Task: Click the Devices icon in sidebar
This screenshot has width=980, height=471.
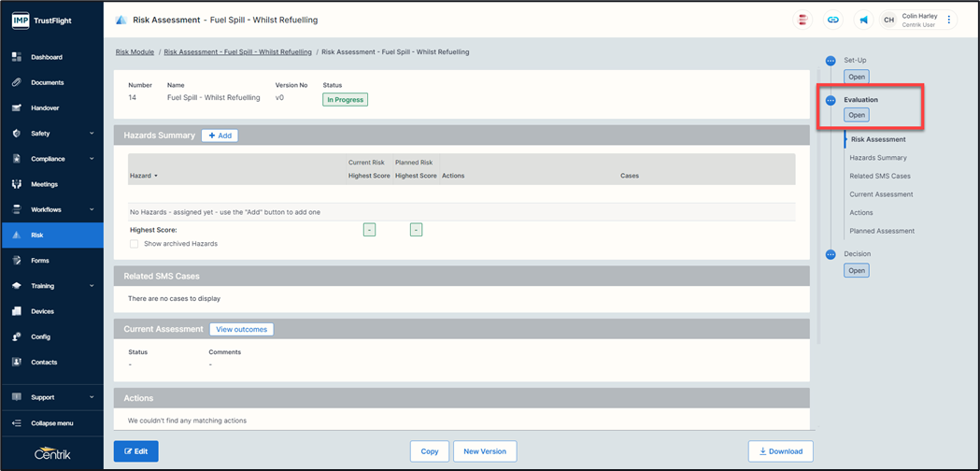Action: click(17, 311)
